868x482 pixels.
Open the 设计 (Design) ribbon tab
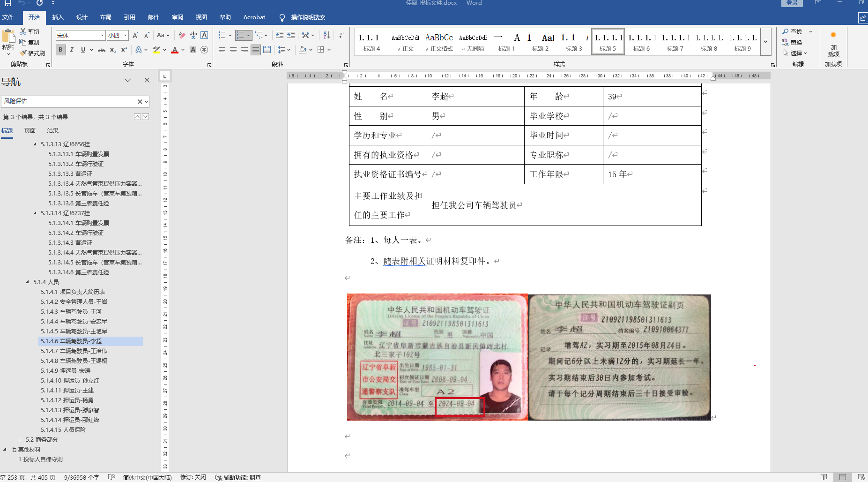pos(82,17)
